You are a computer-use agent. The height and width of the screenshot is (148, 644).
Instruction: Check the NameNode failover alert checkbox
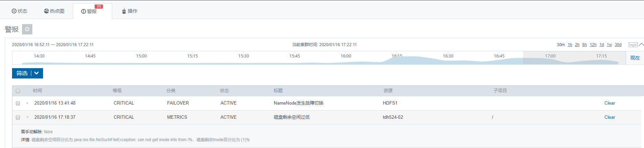point(18,103)
